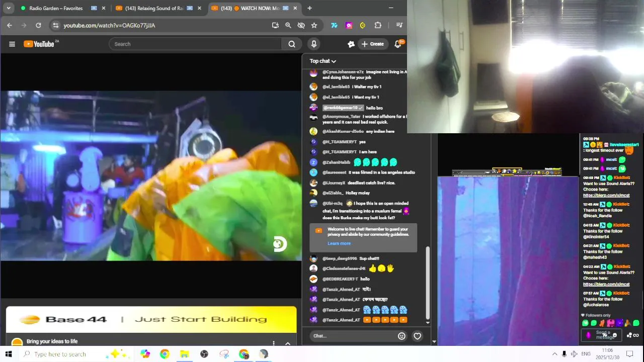Click the install app icon in address bar
The height and width of the screenshot is (362, 644).
[x=275, y=25]
